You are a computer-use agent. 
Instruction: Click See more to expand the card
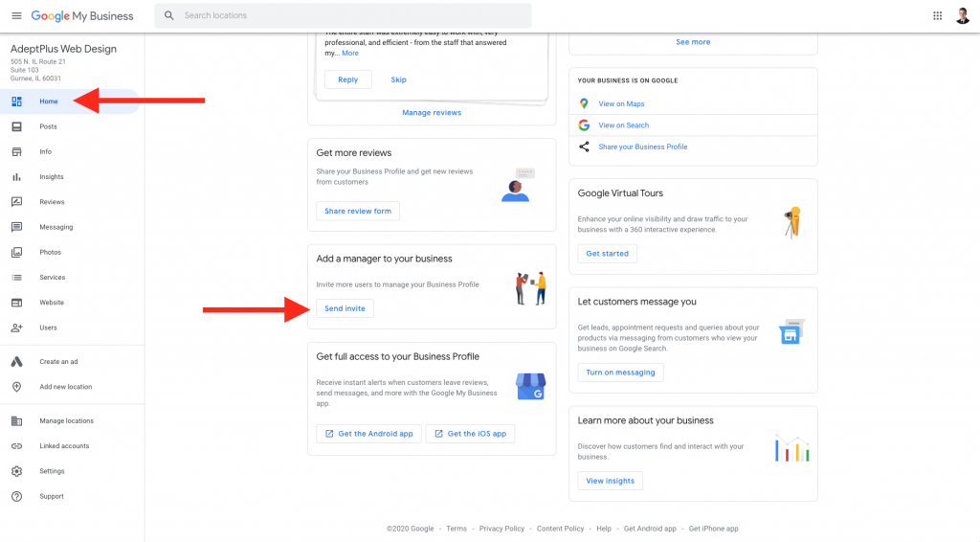(x=693, y=42)
